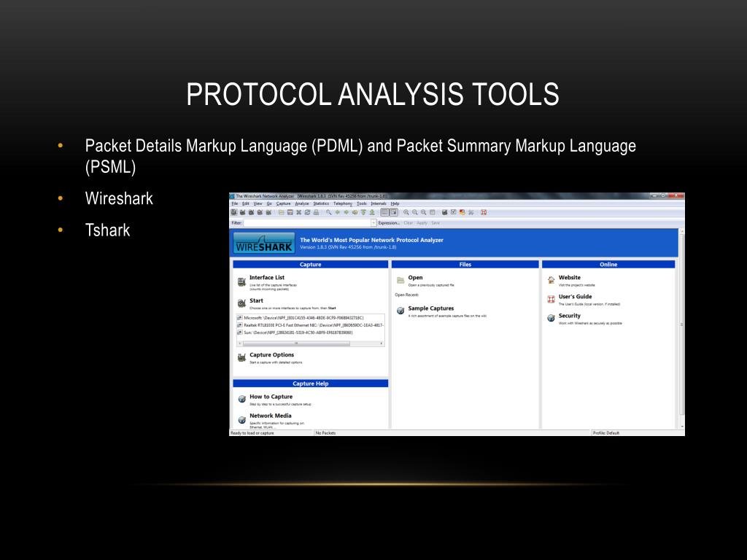Screen dimensions: 747x560
Task: Open the File menu
Action: pos(234,203)
